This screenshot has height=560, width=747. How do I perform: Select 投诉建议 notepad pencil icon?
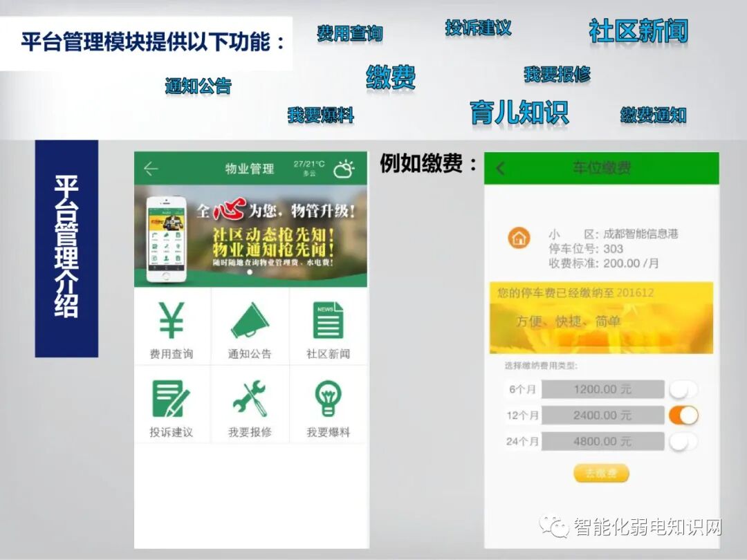[x=171, y=399]
